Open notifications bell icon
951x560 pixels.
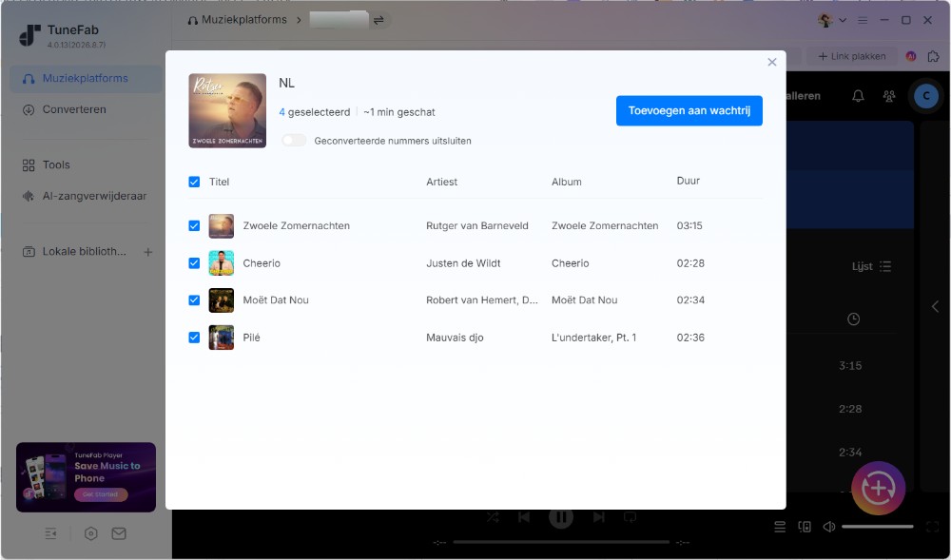pyautogui.click(x=858, y=96)
